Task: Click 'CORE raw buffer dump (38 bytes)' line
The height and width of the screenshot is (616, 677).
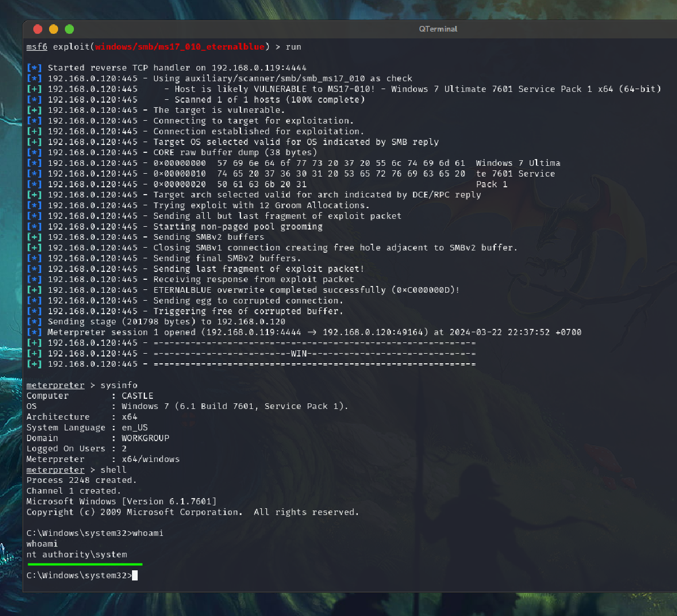Action: click(x=172, y=152)
